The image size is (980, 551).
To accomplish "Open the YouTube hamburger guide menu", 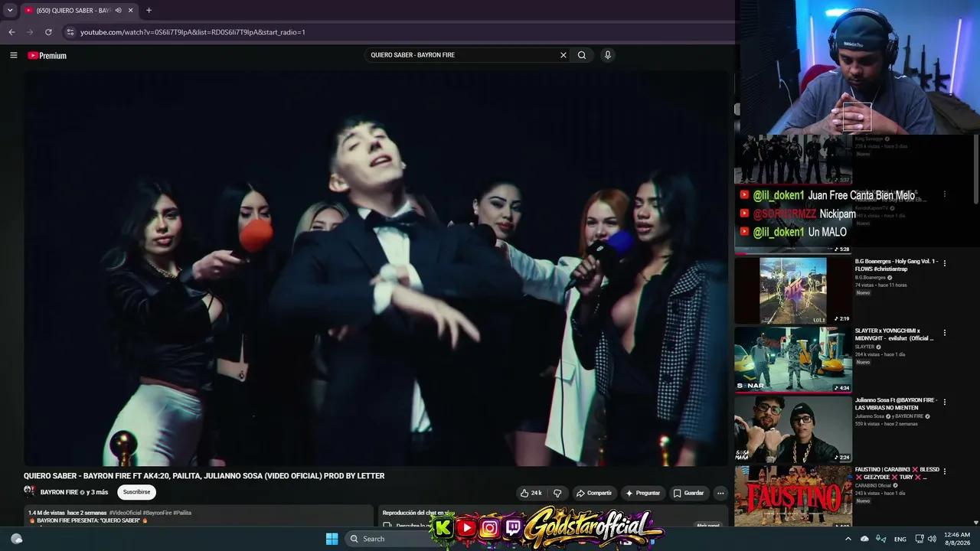I will pos(13,55).
